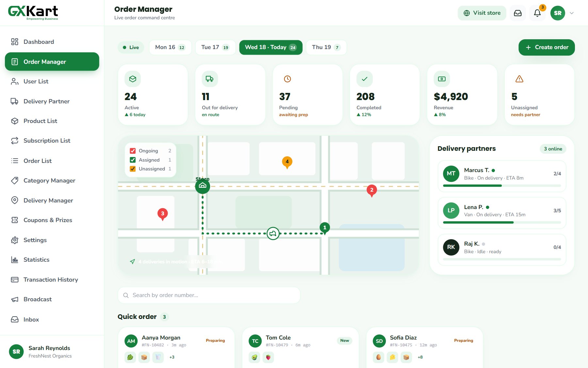Click the Revenue cash icon
Image resolution: width=588 pixels, height=368 pixels.
[442, 79]
